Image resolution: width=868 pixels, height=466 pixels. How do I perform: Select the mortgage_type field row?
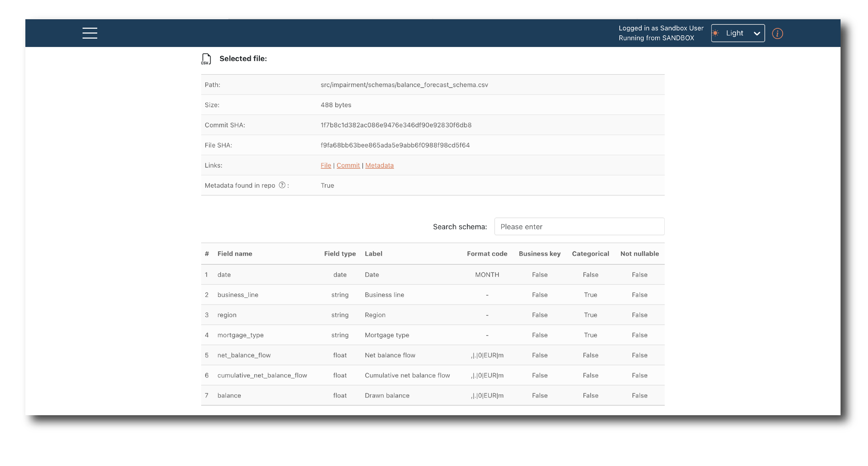[240, 335]
